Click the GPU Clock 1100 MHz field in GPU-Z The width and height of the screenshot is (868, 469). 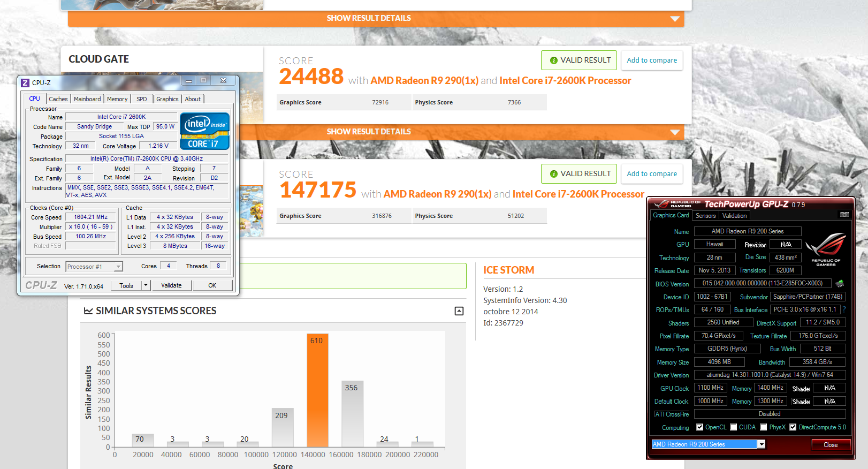[x=710, y=388]
